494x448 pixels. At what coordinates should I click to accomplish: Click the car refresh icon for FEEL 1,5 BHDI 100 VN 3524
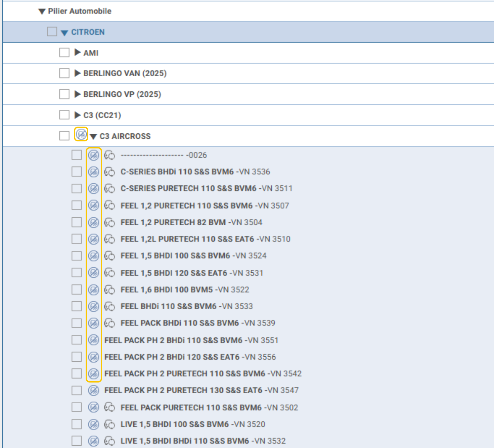point(109,256)
